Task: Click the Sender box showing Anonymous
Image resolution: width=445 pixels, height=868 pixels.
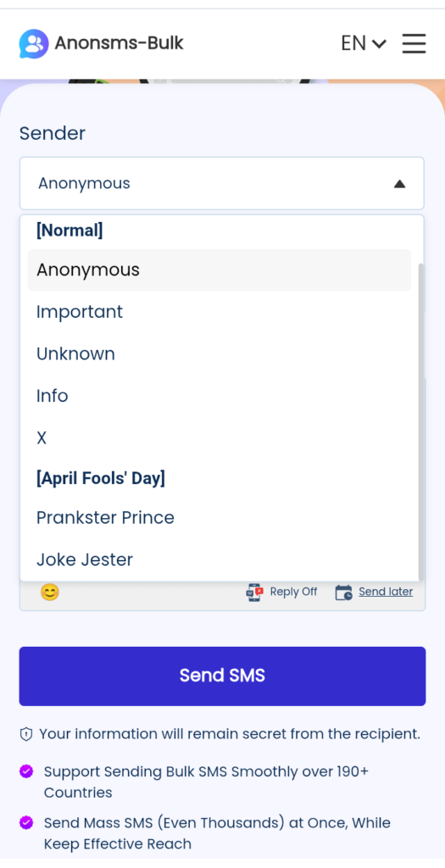Action: pos(222,183)
